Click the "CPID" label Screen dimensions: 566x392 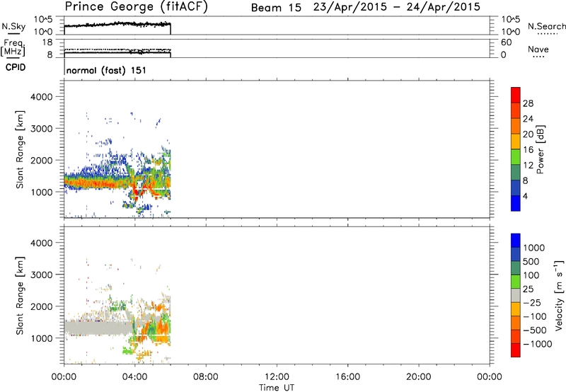(15, 67)
